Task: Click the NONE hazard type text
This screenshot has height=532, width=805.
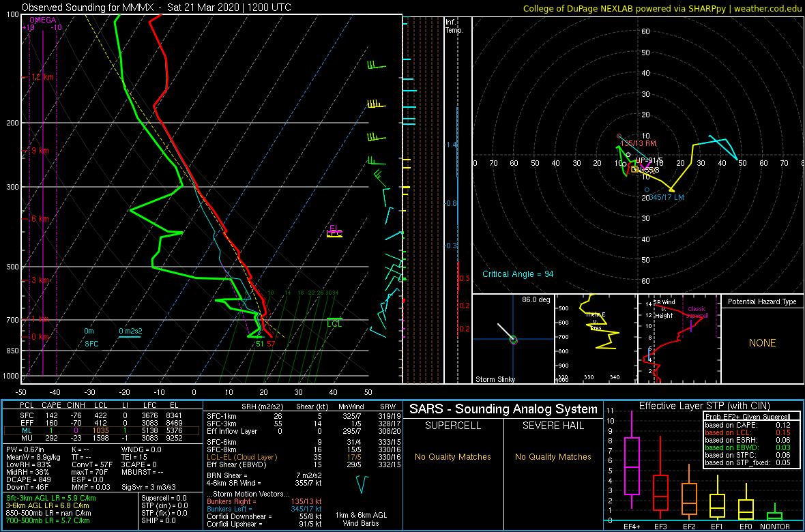Action: pyautogui.click(x=762, y=343)
